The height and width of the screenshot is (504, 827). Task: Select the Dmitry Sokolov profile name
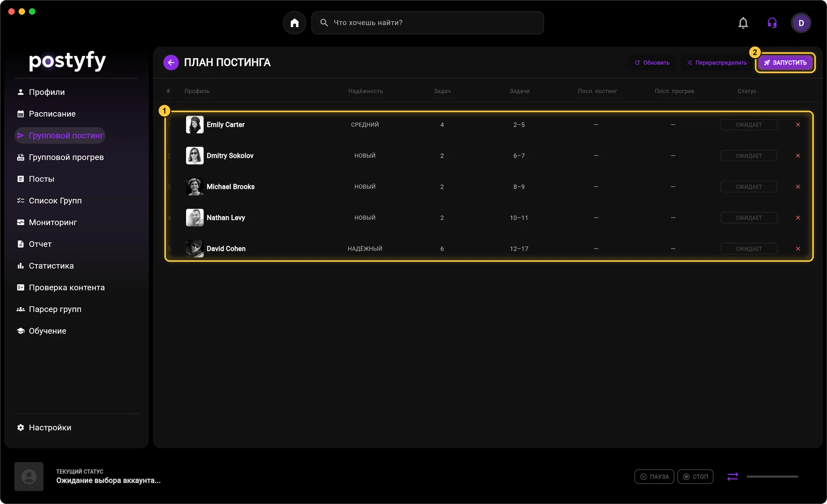coord(230,155)
